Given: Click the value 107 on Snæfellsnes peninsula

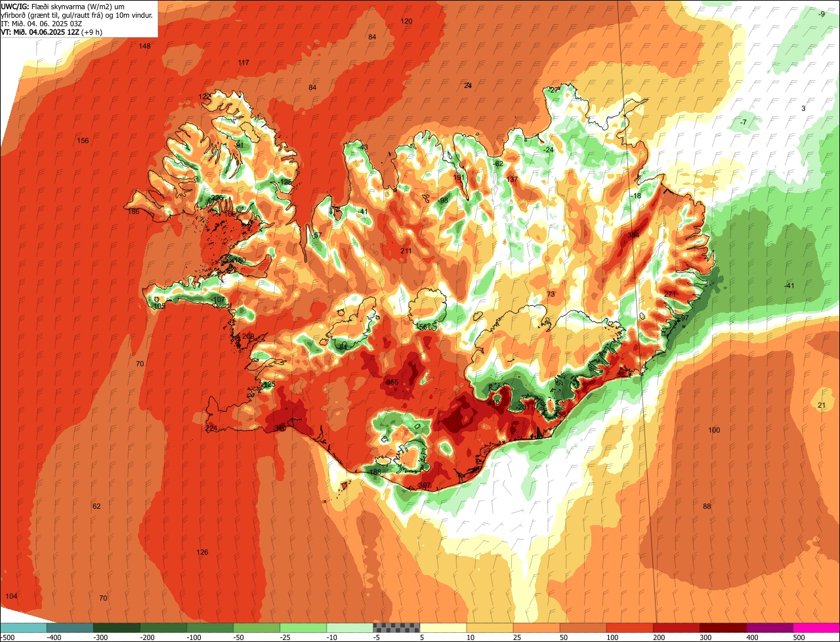Looking at the screenshot, I should 219,300.
